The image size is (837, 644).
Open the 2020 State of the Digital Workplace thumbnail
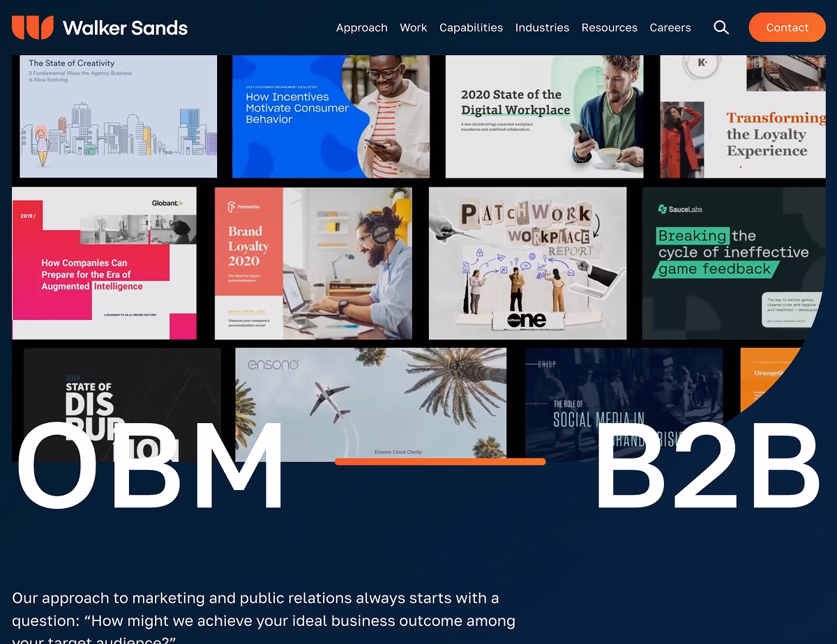coord(545,116)
